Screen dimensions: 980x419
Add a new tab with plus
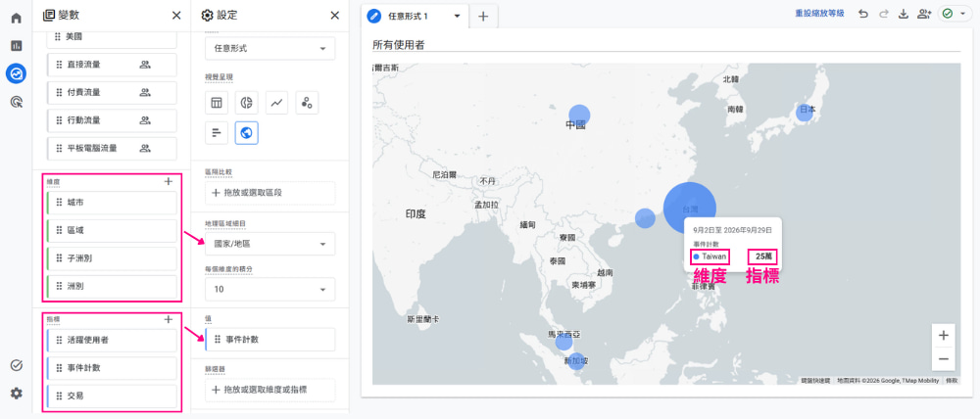click(483, 17)
